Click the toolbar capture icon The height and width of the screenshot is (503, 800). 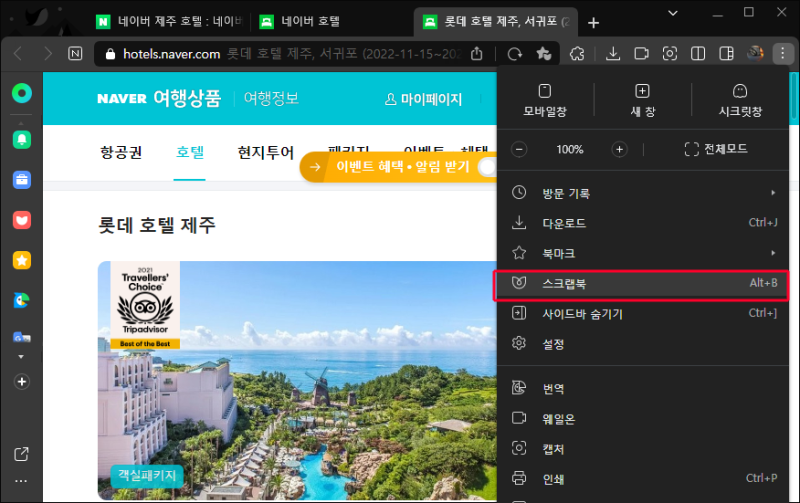[x=669, y=54]
